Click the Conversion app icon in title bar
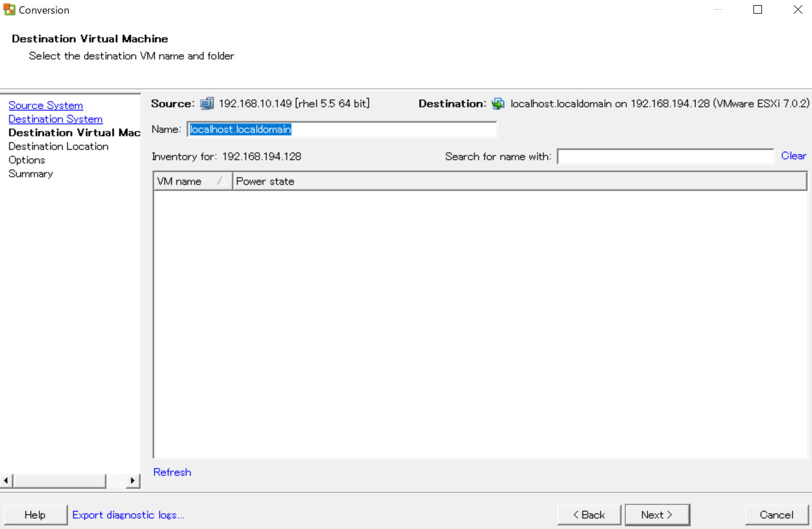 coord(9,10)
